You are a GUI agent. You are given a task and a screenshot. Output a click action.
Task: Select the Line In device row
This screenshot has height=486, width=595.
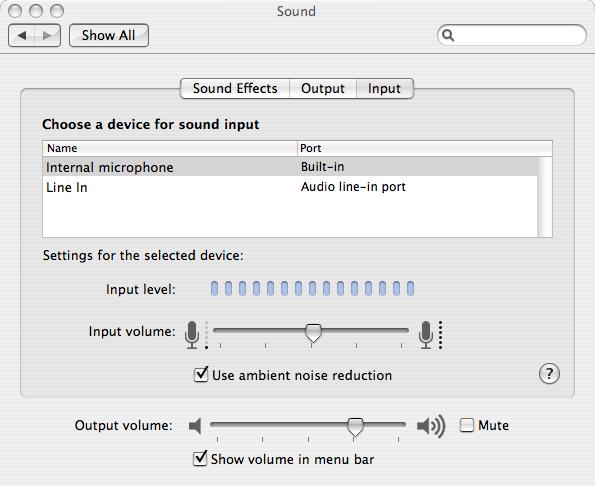pos(290,187)
